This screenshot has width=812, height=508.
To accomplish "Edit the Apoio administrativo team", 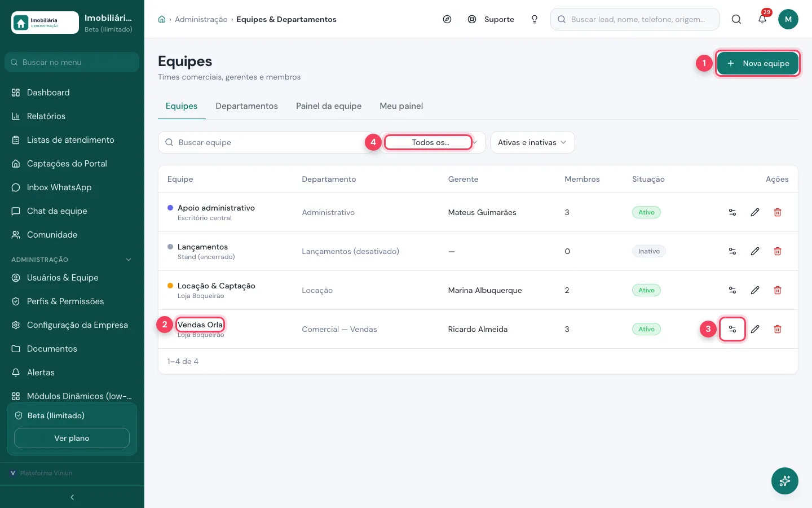I will (755, 212).
